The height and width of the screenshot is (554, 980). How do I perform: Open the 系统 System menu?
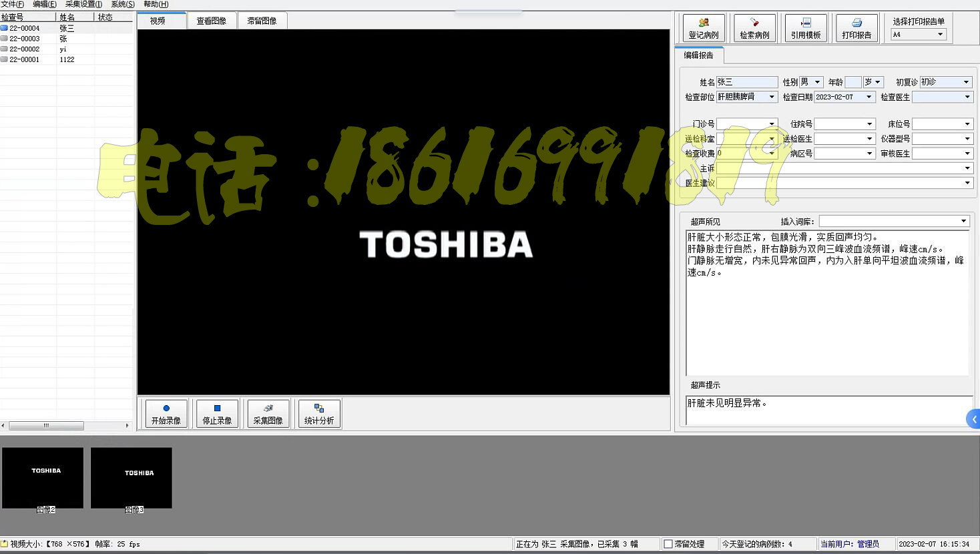[123, 4]
